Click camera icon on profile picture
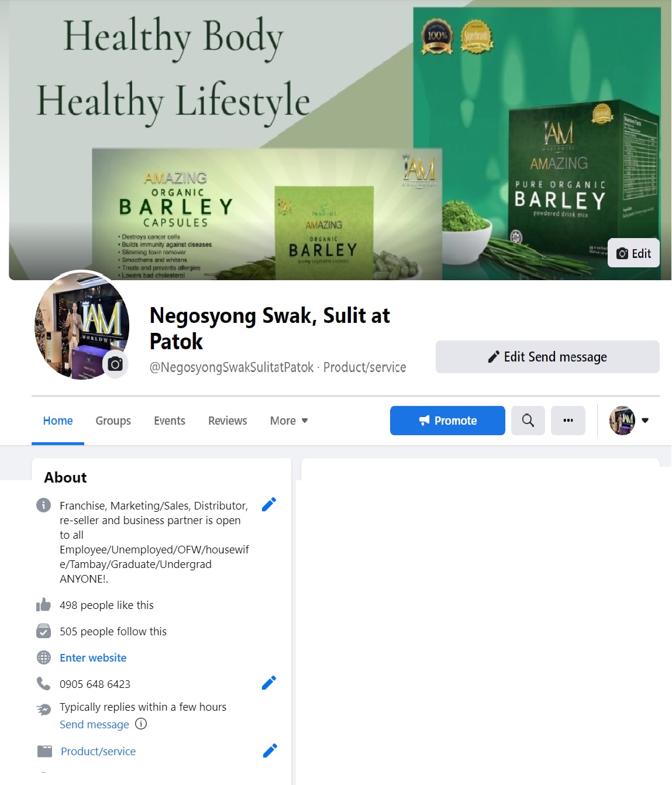The image size is (672, 785). (116, 364)
